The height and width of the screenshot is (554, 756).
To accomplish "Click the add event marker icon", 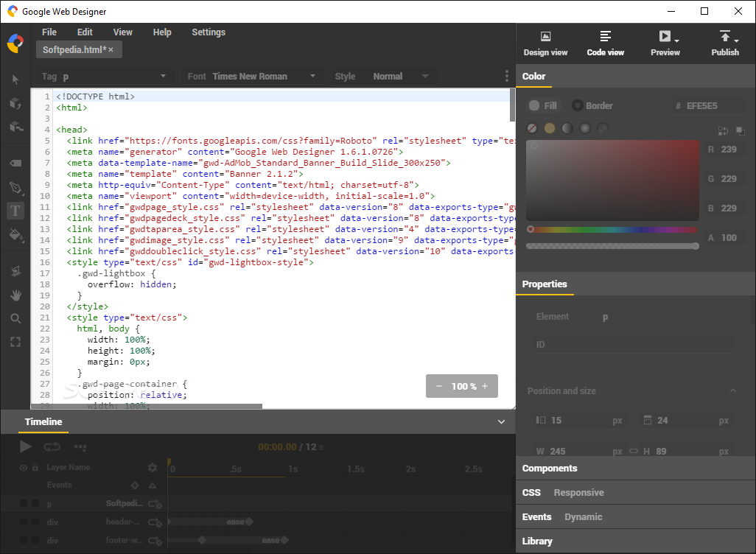I will pyautogui.click(x=135, y=485).
